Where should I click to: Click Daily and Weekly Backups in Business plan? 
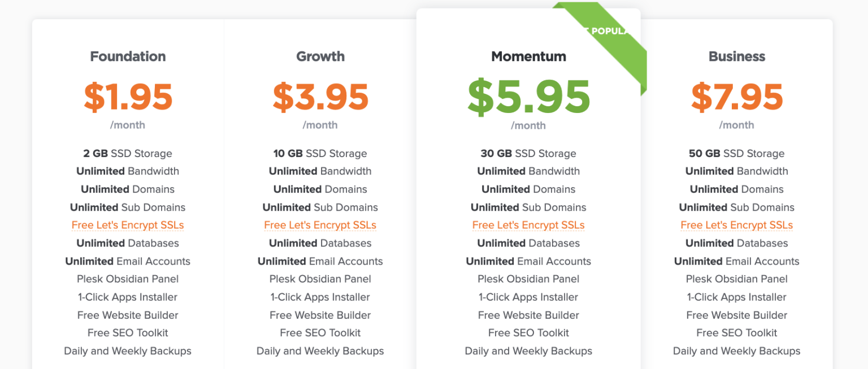pos(737,351)
